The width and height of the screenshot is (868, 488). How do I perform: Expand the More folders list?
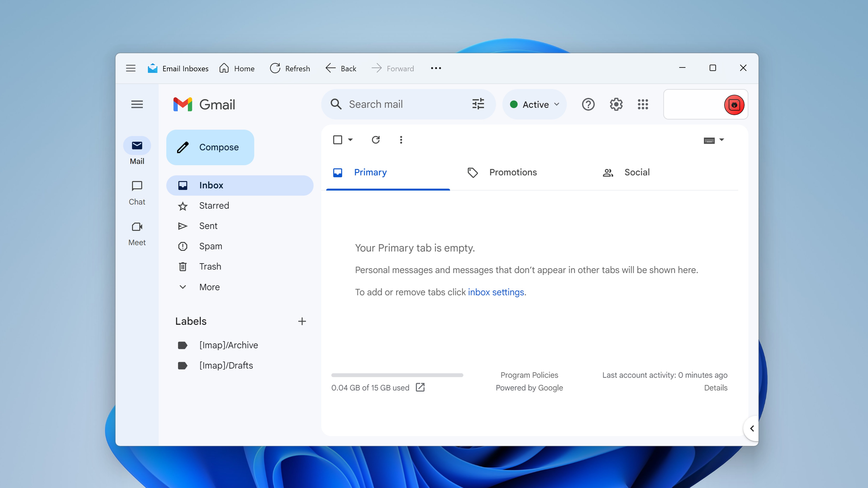point(209,287)
